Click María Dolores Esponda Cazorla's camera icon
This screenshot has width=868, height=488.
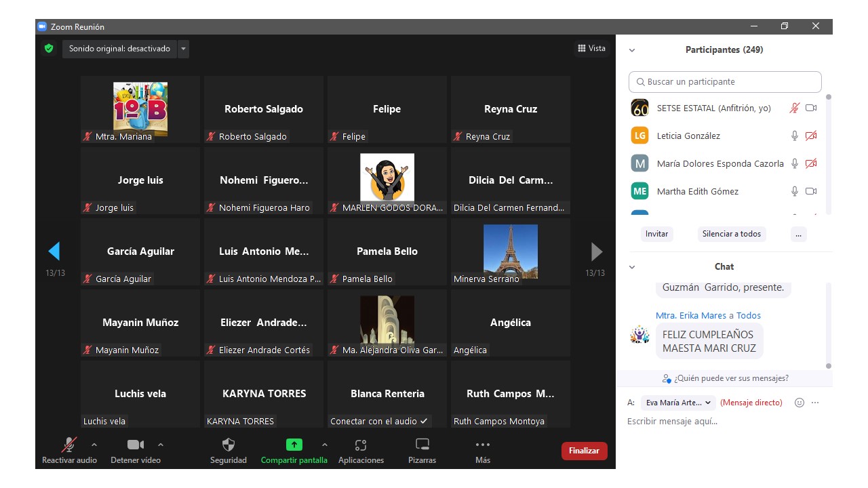point(811,163)
